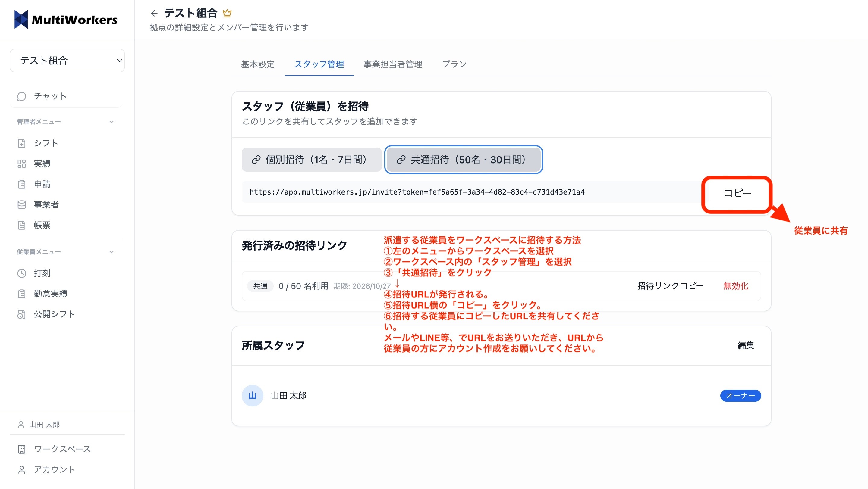Click the 0 / 50 名利用 usage text

pos(303,286)
